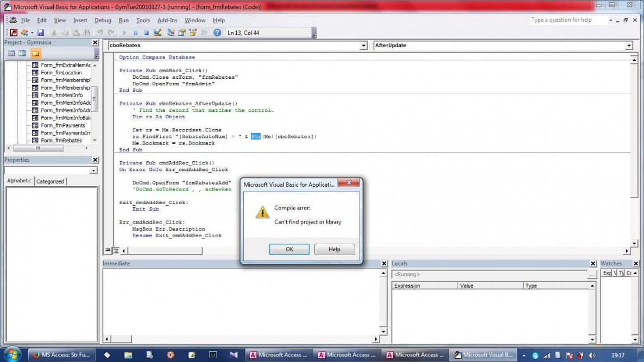Click the Cut scissors icon

(54, 33)
